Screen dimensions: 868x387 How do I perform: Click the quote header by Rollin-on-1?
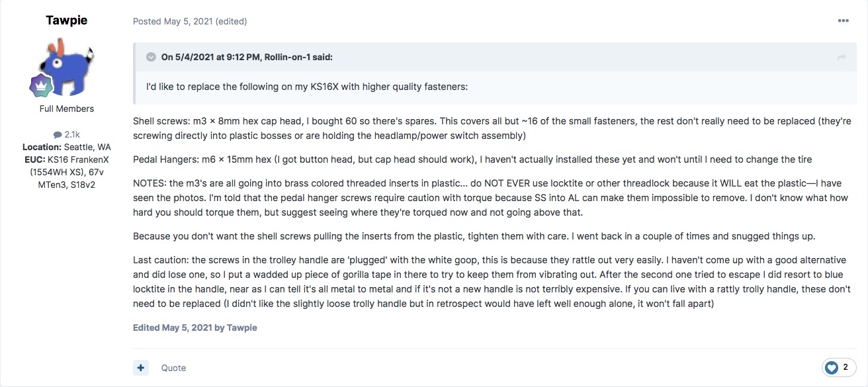(x=247, y=57)
